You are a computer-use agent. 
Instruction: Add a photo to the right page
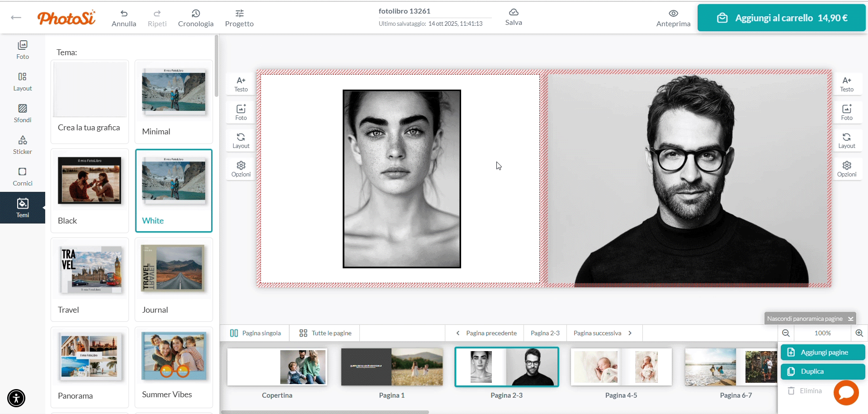click(x=847, y=112)
